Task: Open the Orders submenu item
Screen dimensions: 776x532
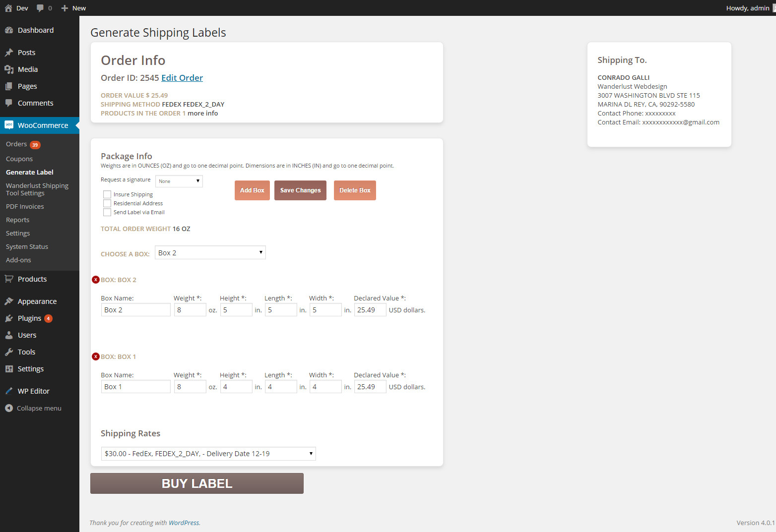Action: 16,144
